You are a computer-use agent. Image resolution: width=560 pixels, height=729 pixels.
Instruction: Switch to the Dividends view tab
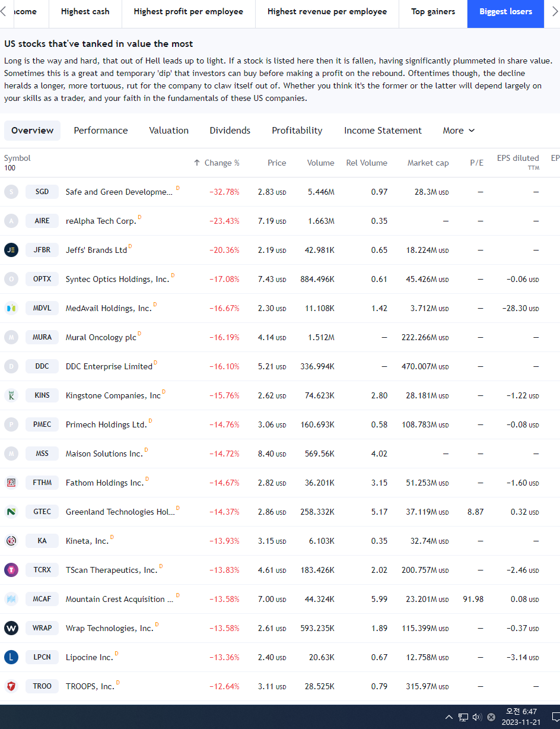230,131
